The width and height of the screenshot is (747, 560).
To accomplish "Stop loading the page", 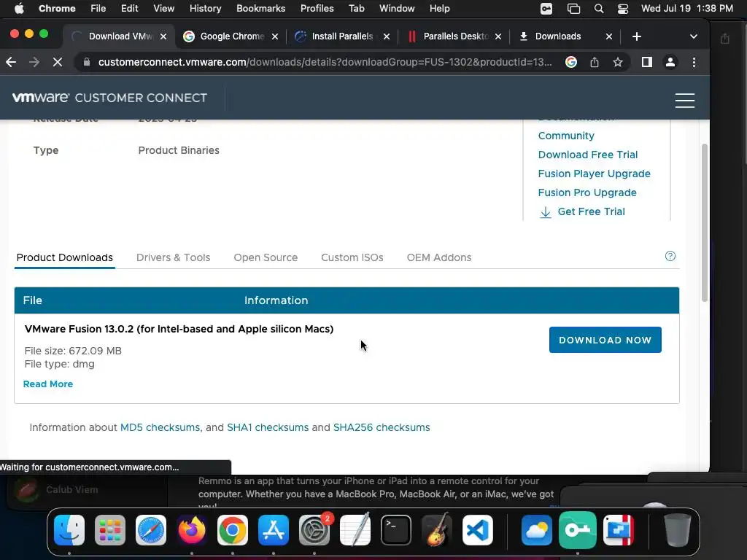I will tap(57, 62).
